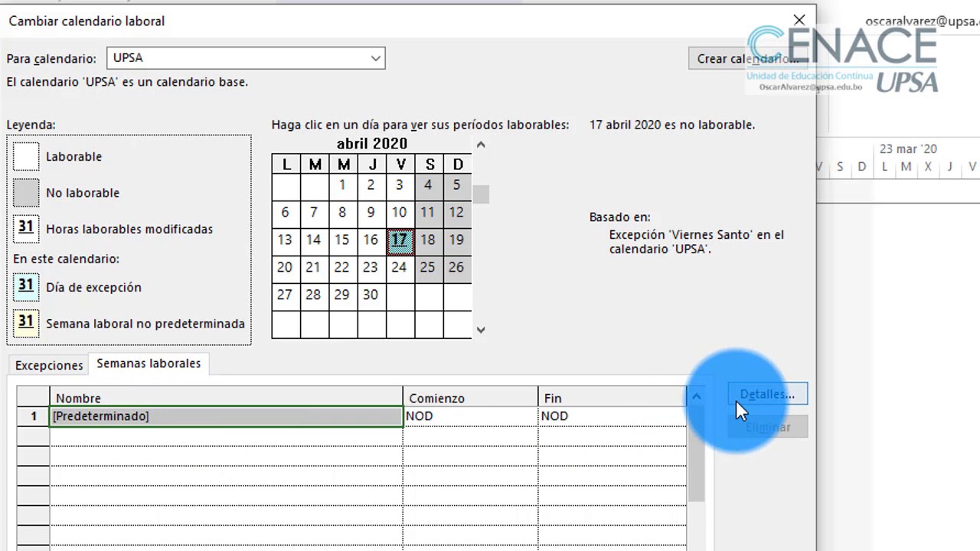Select the Predeterminado row name cell
This screenshot has width=980, height=551.
point(226,416)
